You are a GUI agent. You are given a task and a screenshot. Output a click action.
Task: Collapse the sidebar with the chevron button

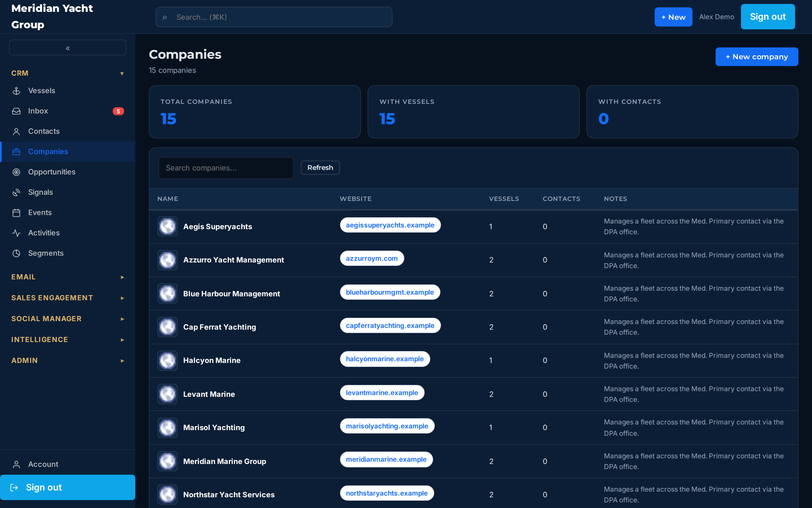[x=68, y=48]
